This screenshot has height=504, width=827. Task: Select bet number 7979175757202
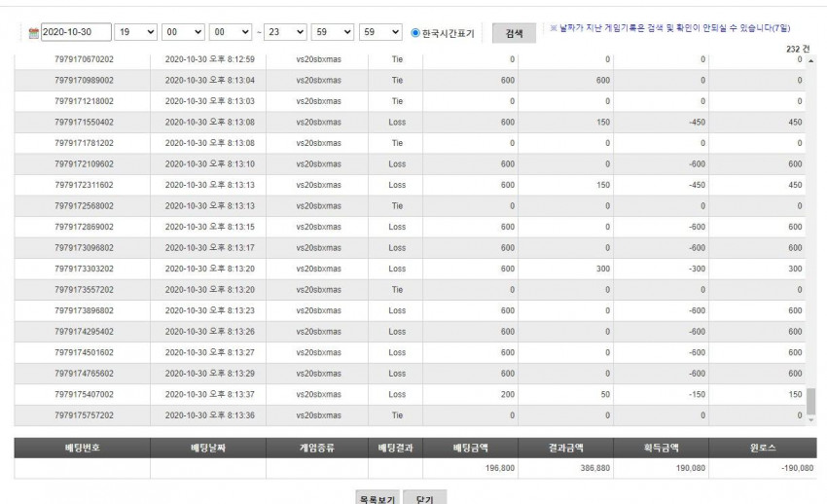click(84, 415)
